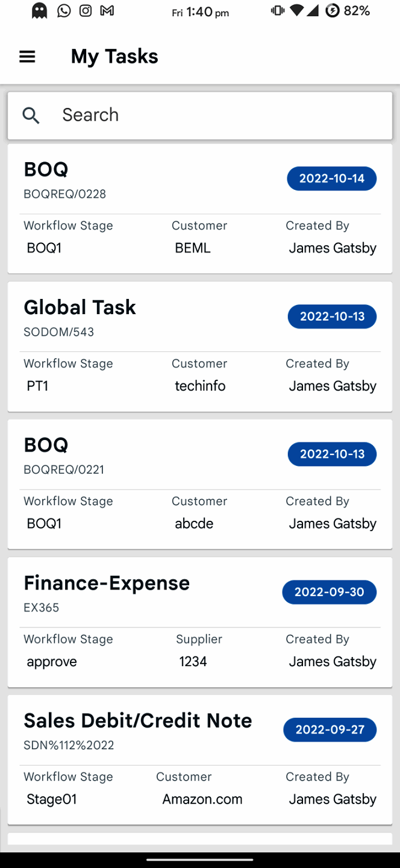The height and width of the screenshot is (868, 400).
Task: Tap the 2022-09-27 date badge
Action: click(330, 730)
